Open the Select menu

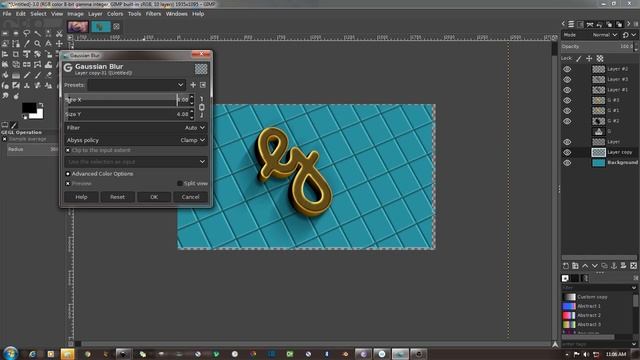[x=38, y=14]
